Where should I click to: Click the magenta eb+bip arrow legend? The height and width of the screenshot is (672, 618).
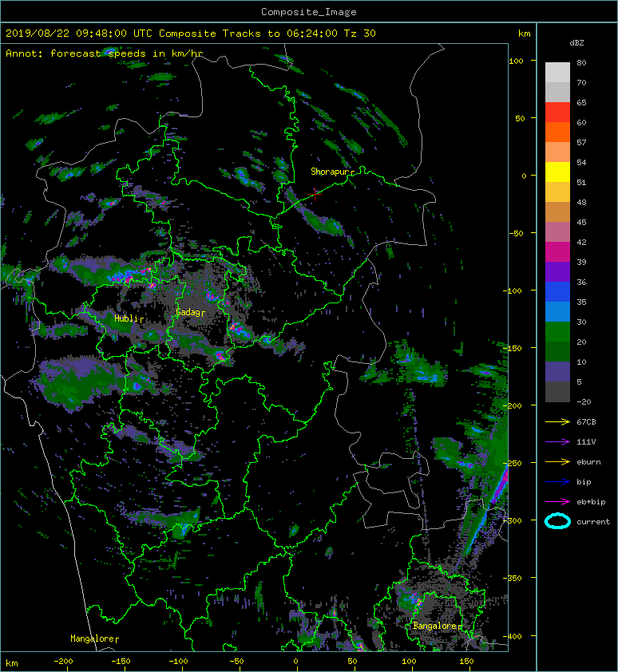(x=557, y=502)
